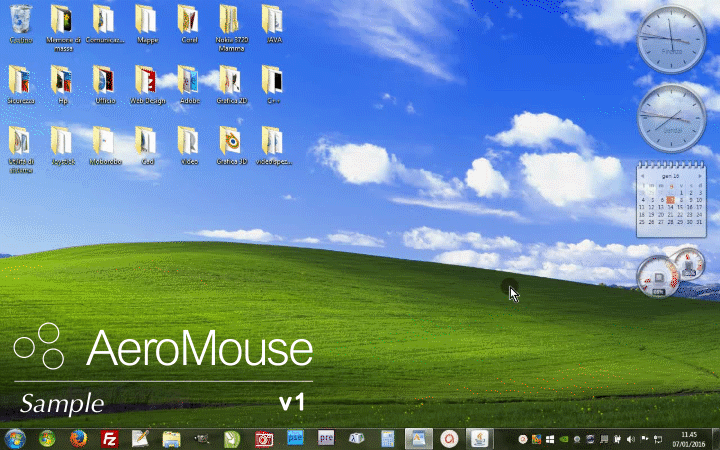Viewport: 720px width, 450px height.
Task: Select the Comunicaz... desktop folder
Action: pos(105,24)
